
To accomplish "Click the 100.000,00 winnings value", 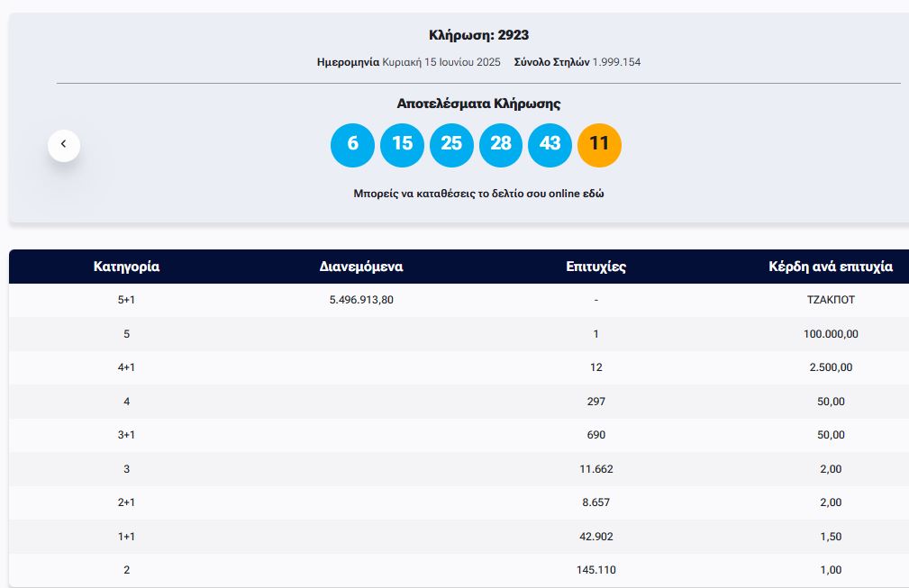I will 831,334.
